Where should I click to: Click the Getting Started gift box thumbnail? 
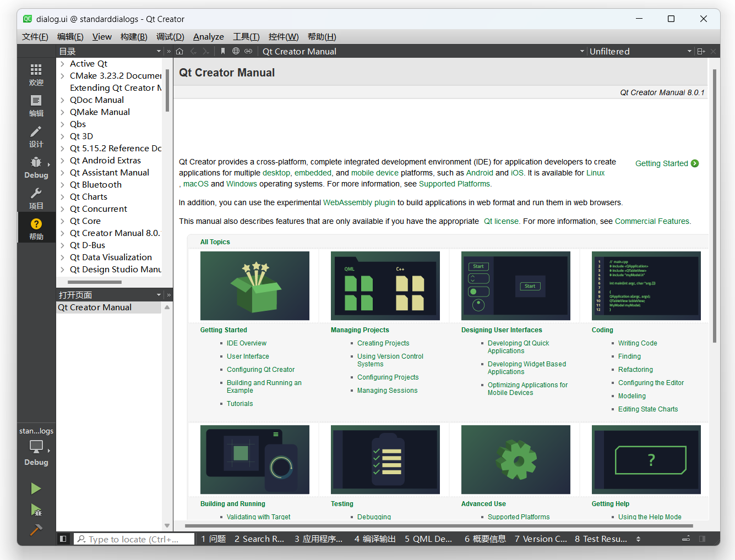tap(255, 286)
